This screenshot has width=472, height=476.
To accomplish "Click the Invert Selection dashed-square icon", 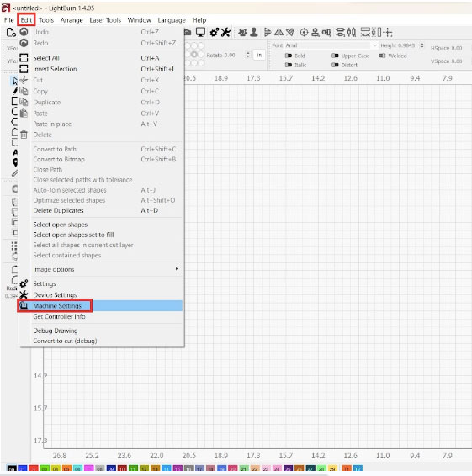I will click(x=24, y=69).
